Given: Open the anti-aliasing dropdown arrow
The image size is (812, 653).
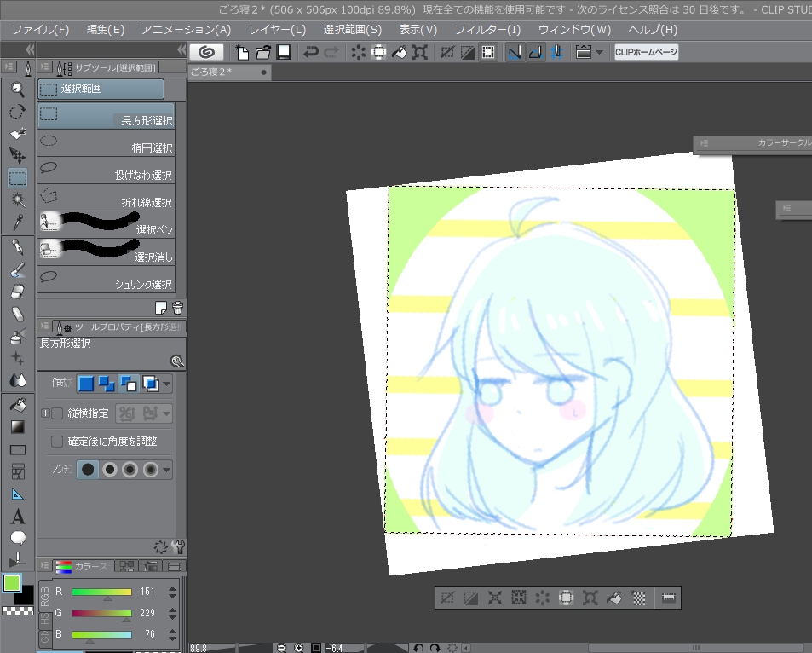Looking at the screenshot, I should pos(167,470).
